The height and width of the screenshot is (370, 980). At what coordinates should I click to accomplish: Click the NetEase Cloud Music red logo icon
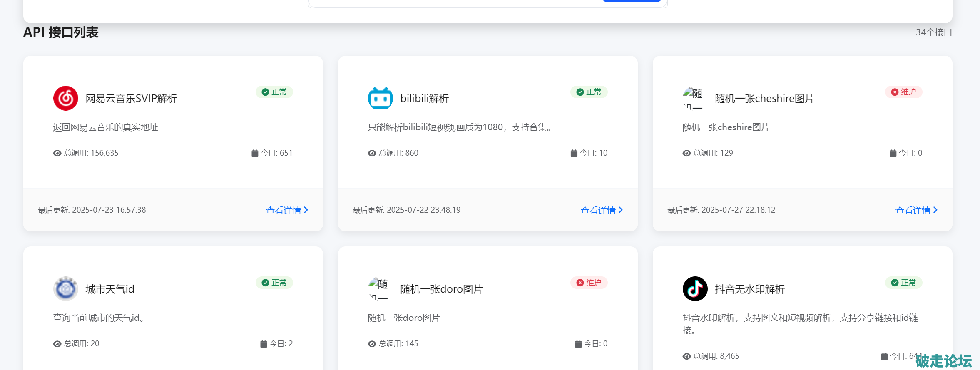coord(66,98)
